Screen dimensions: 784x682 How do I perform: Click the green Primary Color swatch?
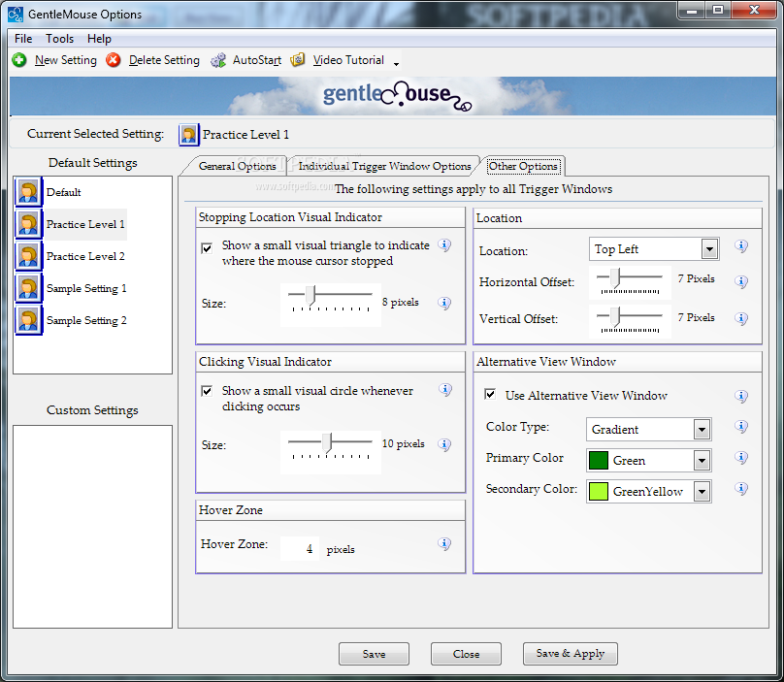[598, 461]
